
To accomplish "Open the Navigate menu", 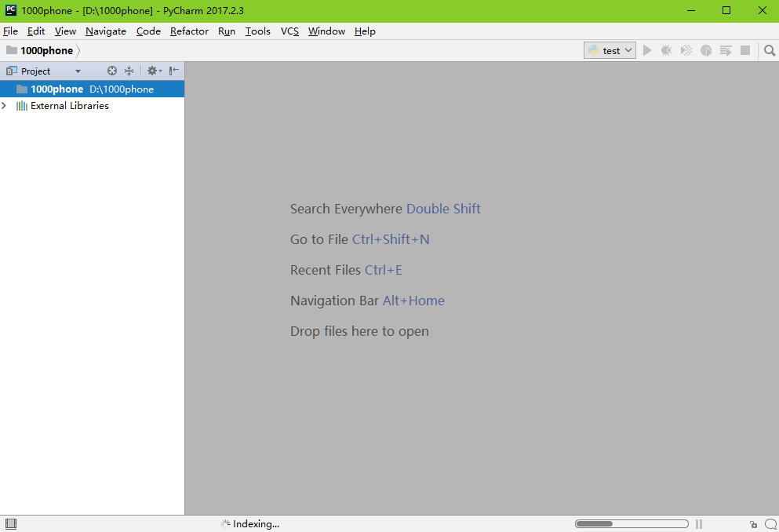I will tap(106, 31).
